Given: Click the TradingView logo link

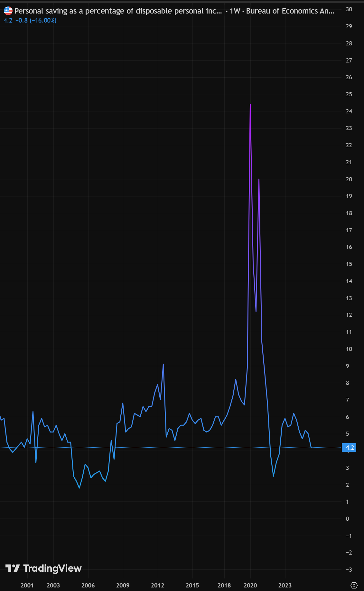Looking at the screenshot, I should (x=44, y=568).
